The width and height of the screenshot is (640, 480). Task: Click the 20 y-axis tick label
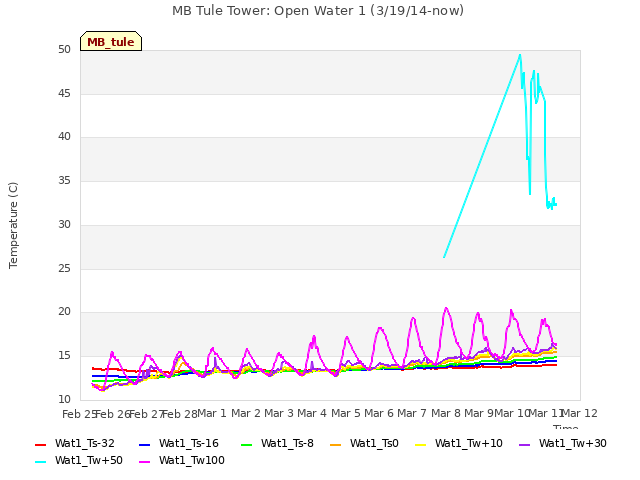click(64, 312)
